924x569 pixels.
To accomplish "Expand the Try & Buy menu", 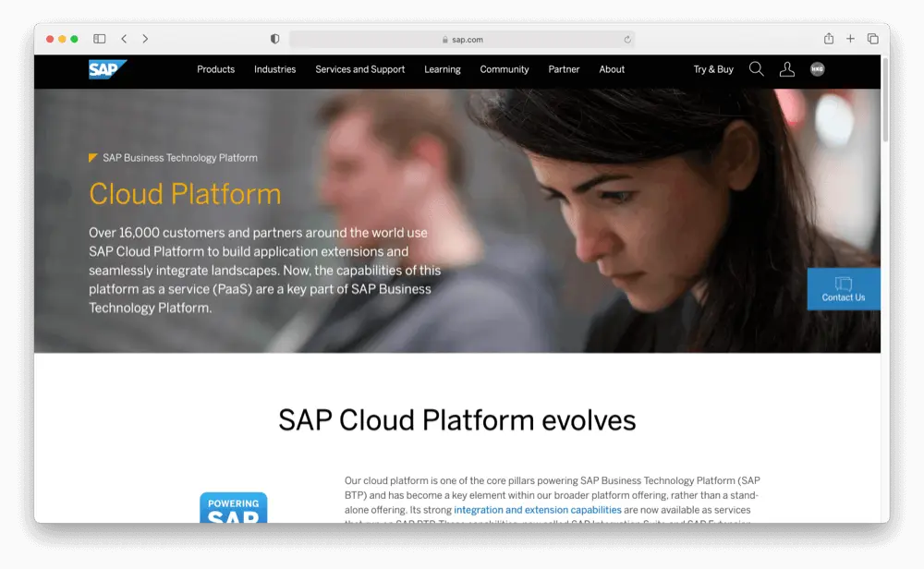I will pyautogui.click(x=713, y=69).
